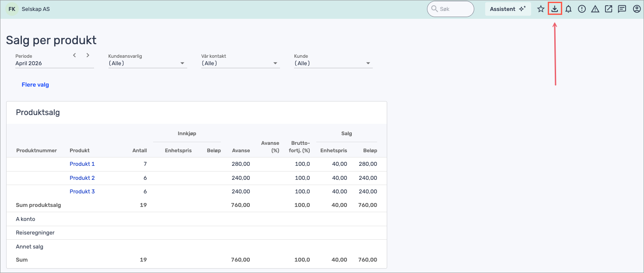644x273 pixels.
Task: Open the download export icon
Action: coord(555,9)
